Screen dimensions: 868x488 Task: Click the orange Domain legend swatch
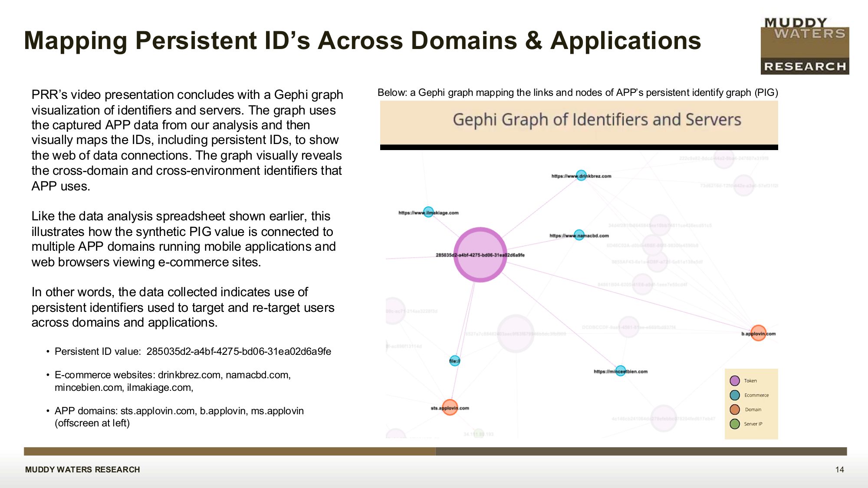(735, 409)
